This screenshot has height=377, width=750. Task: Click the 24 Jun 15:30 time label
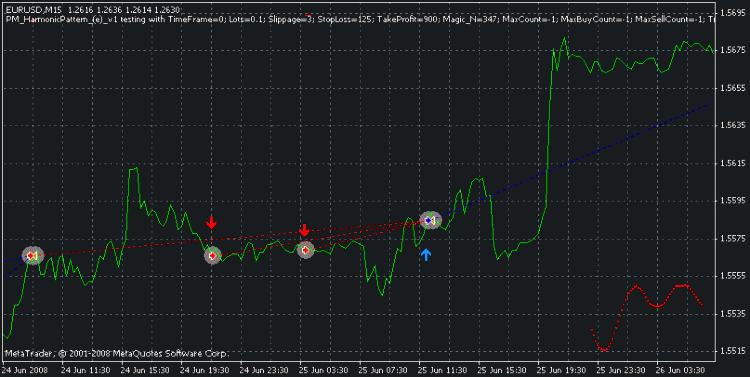click(x=145, y=370)
